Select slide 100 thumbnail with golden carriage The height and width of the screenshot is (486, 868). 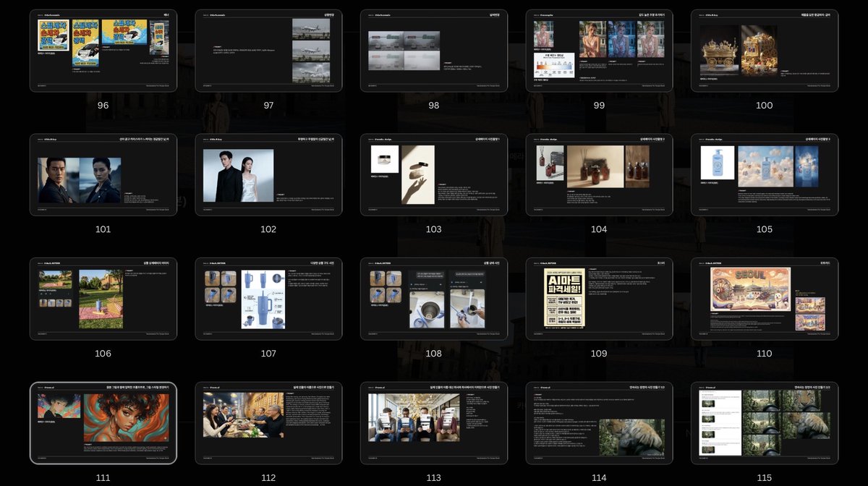click(765, 51)
